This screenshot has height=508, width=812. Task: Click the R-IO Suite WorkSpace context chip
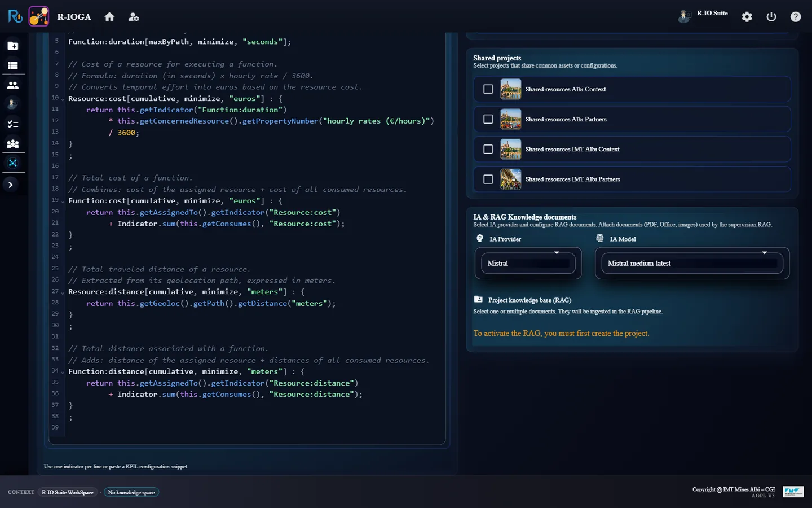pyautogui.click(x=68, y=492)
